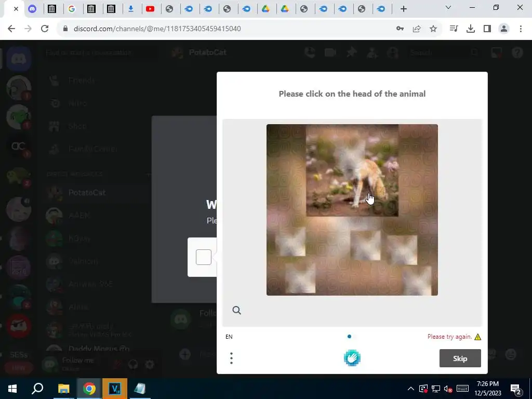Open the Chrome three-dot menu
The width and height of the screenshot is (532, 399).
click(x=521, y=29)
